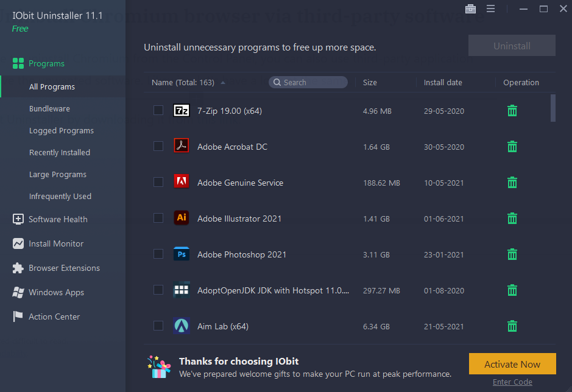Open the hamburger menu in the title bar
Screen dimensions: 572x392
pyautogui.click(x=490, y=9)
